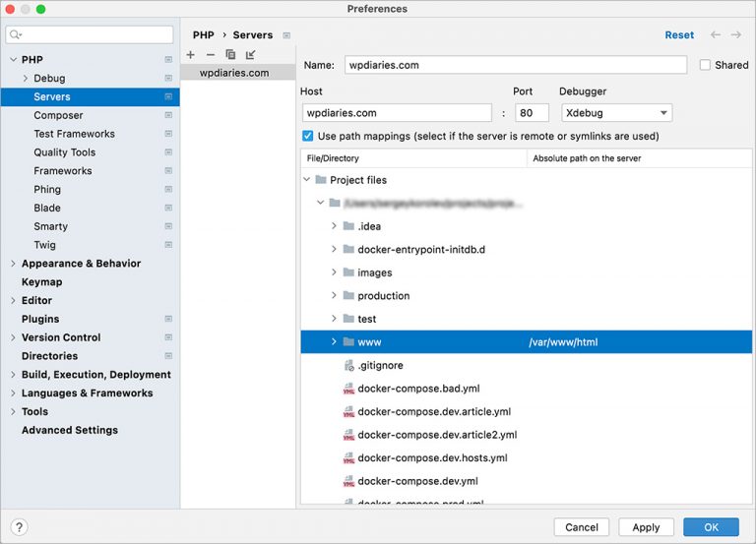The width and height of the screenshot is (756, 544).
Task: Confirm with the OK button
Action: click(711, 527)
